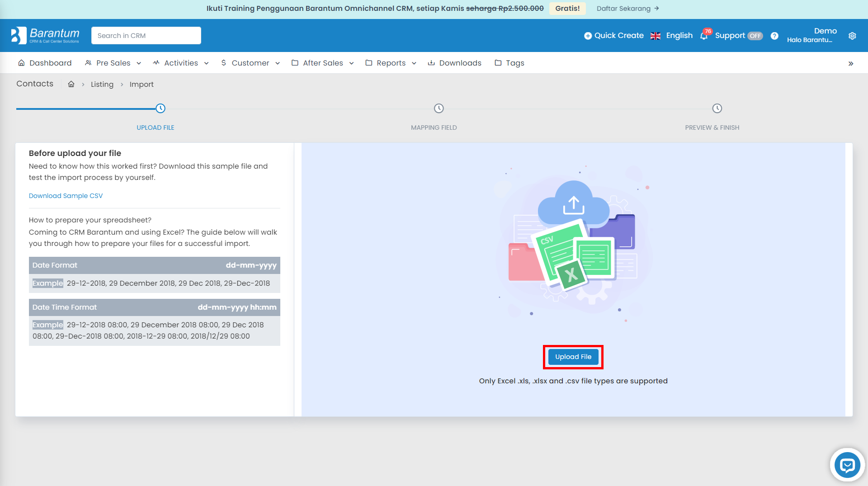Screen dimensions: 868x486
Task: Expand the After Sales dropdown chevron
Action: click(x=352, y=63)
